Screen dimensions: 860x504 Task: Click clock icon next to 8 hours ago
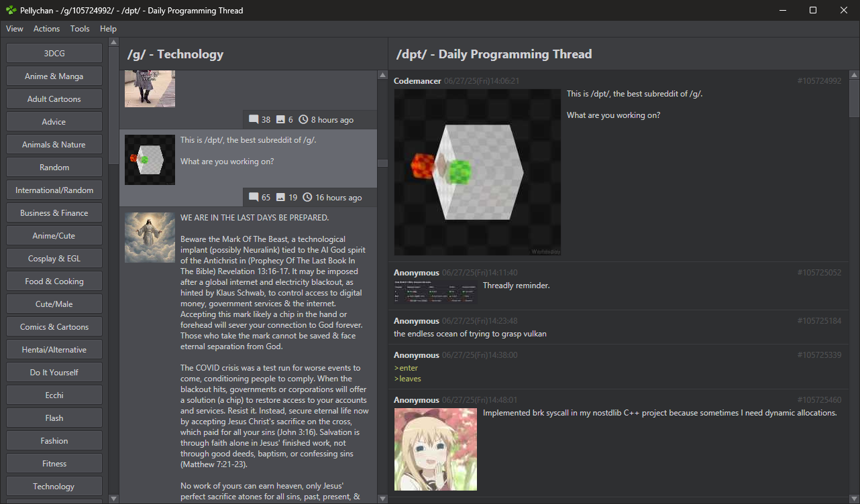point(303,119)
